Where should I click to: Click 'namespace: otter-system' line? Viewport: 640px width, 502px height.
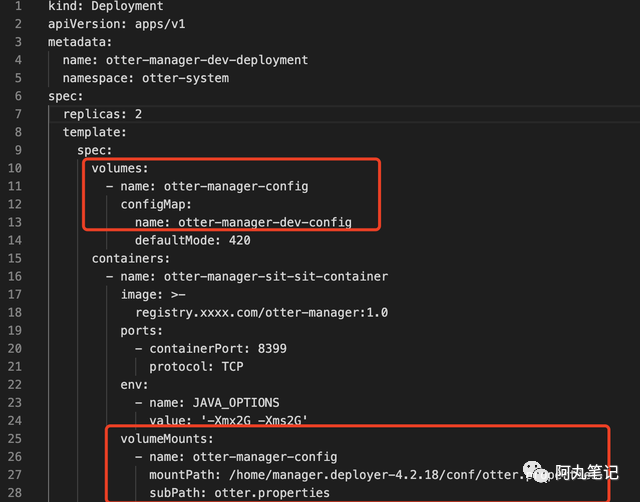146,78
